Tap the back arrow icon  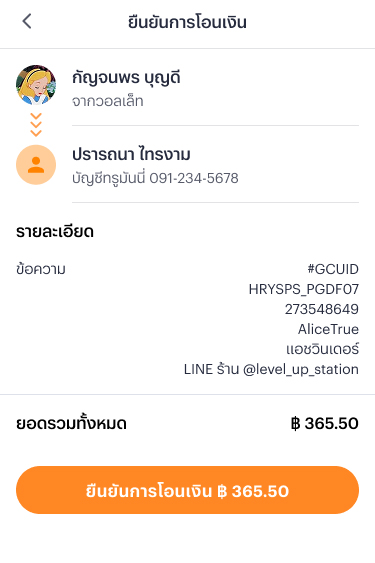27,22
